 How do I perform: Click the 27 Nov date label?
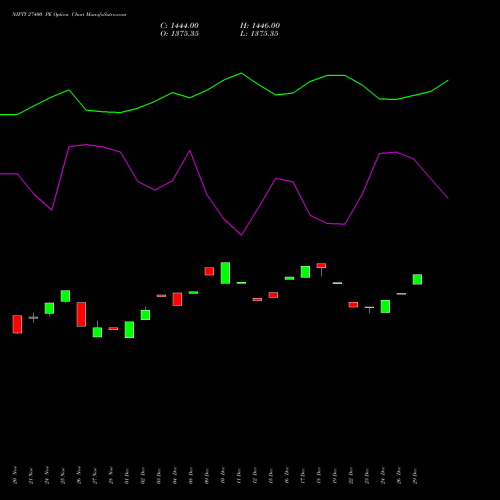point(95,475)
